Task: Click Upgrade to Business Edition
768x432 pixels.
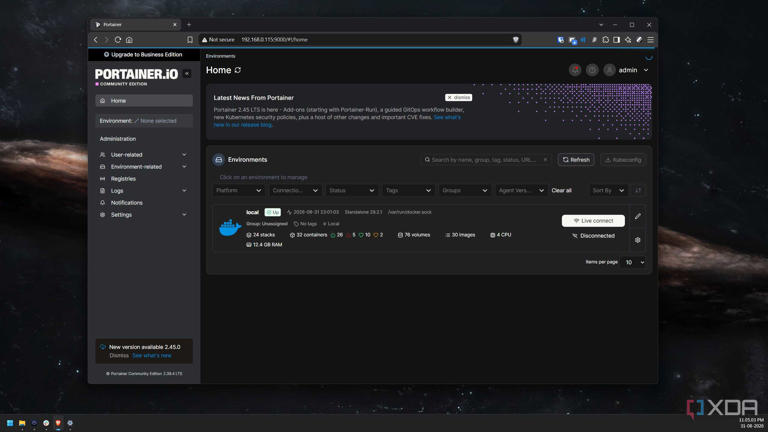Action: click(143, 54)
